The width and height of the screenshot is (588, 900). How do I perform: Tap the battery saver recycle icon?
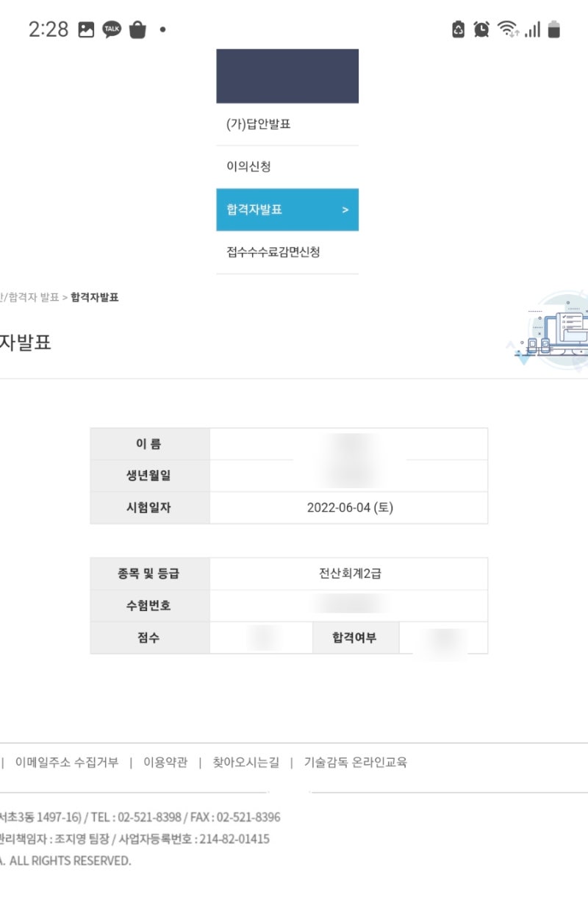(458, 29)
